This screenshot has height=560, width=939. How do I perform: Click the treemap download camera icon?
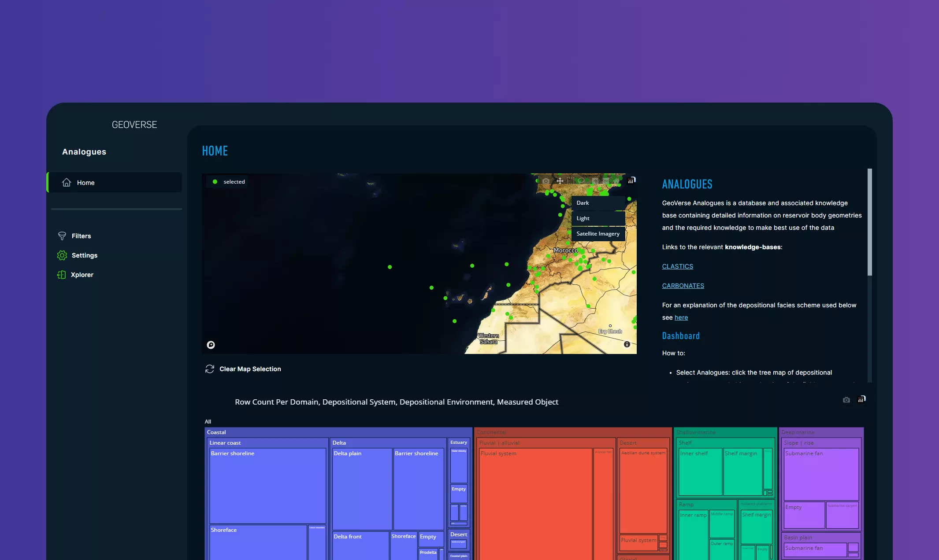tap(846, 400)
